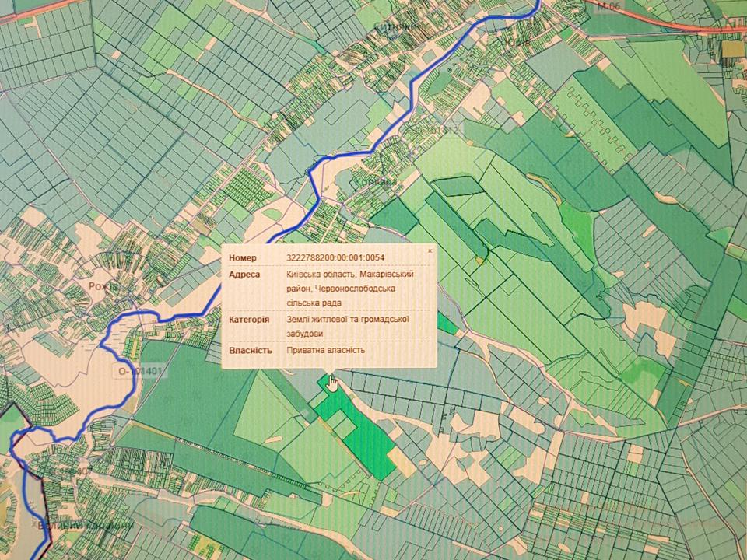Click address line 'Київська область, Макарівський'
Viewport: 747px width, 560px height.
coord(350,275)
